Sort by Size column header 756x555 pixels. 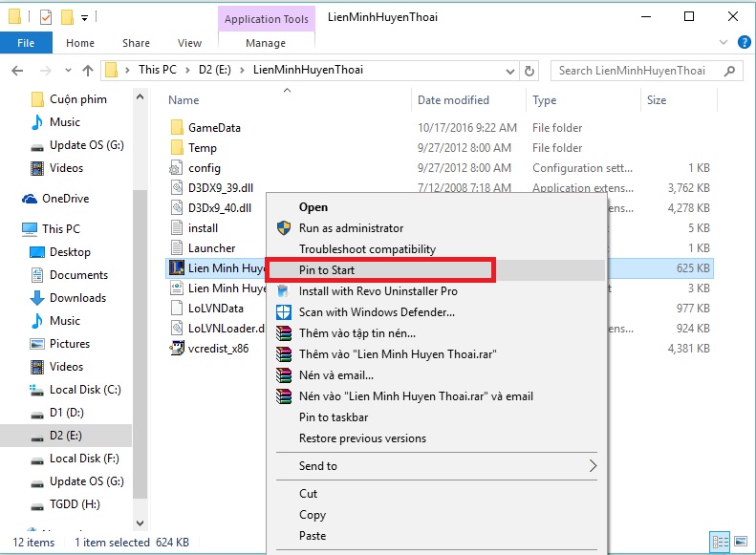[x=657, y=100]
